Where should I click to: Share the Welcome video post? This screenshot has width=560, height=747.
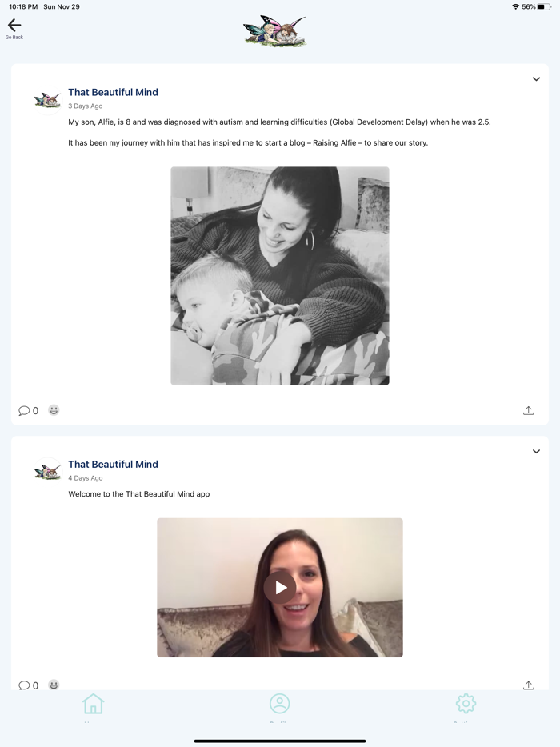tap(528, 685)
